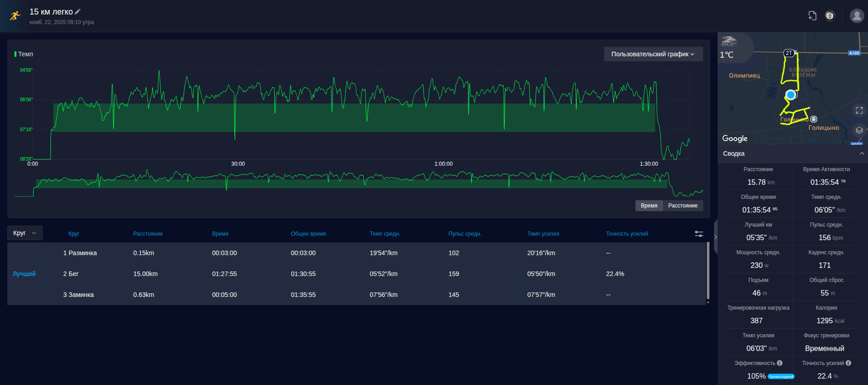The width and height of the screenshot is (868, 385).
Task: Open the Пользовательский график dropdown
Action: pyautogui.click(x=653, y=54)
